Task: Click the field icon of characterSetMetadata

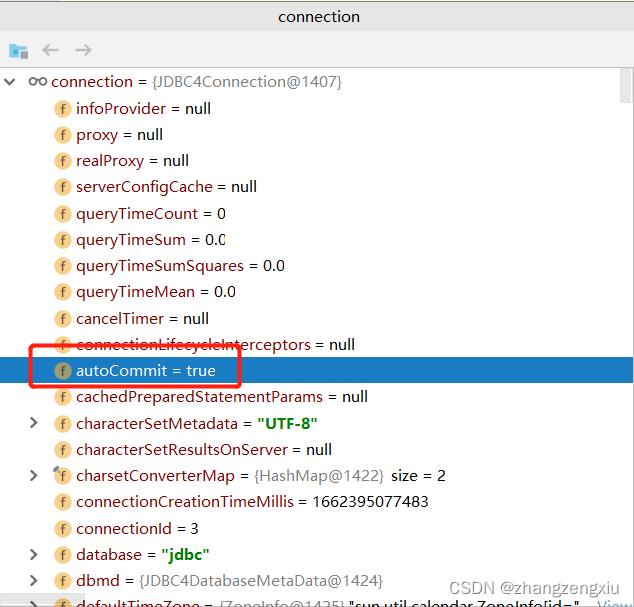Action: pos(63,424)
